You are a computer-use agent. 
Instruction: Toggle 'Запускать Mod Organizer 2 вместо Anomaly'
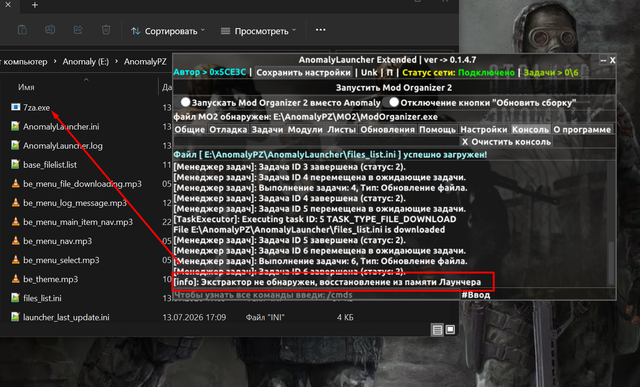(186, 102)
